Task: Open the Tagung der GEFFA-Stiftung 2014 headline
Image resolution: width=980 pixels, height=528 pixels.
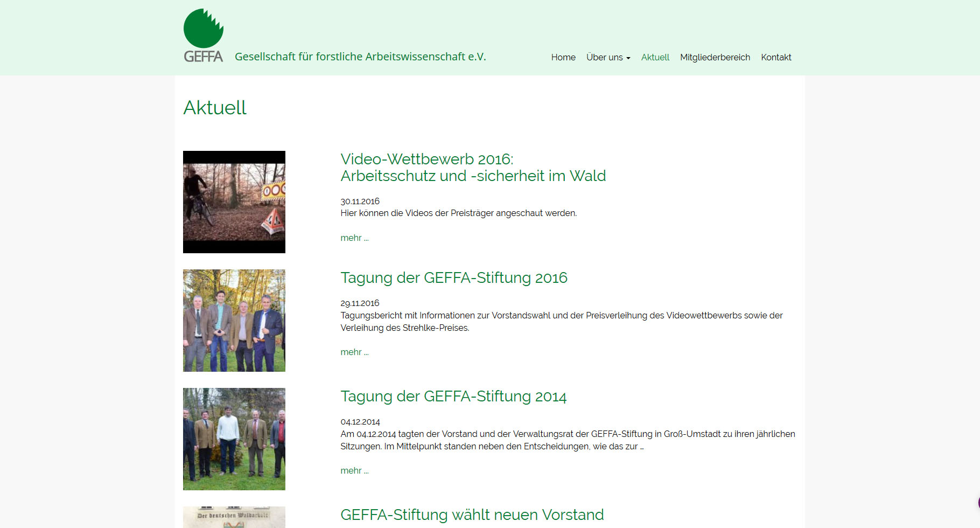Action: click(453, 396)
